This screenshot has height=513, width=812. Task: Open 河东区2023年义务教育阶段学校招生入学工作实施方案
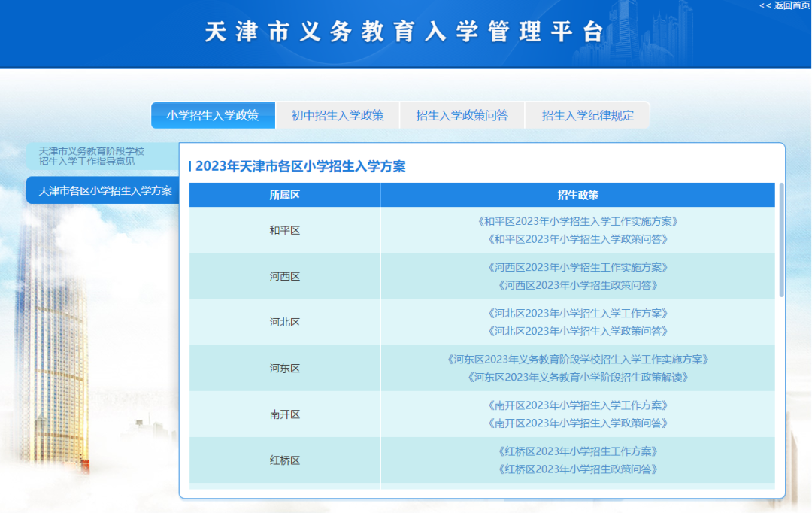577,359
